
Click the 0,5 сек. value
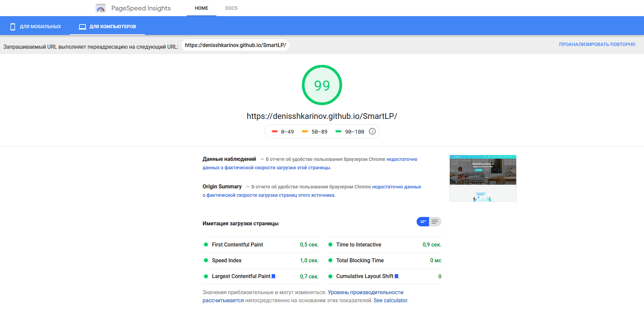click(309, 244)
